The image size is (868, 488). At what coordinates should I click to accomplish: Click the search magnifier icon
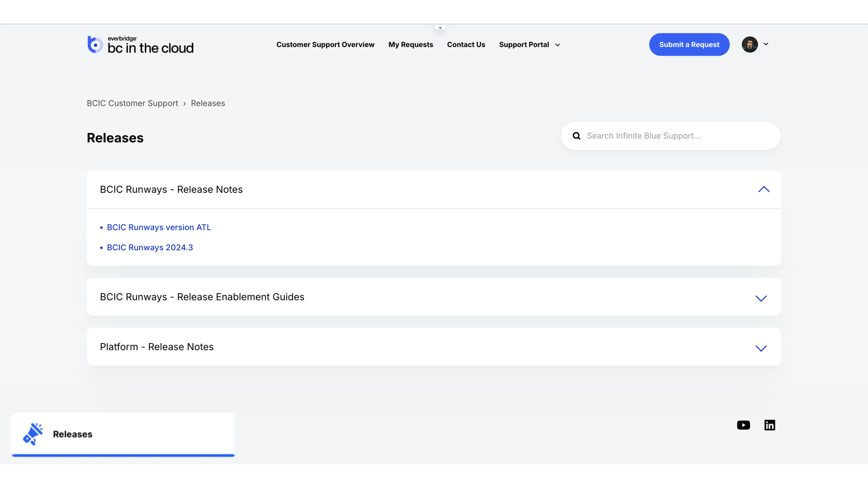[576, 136]
